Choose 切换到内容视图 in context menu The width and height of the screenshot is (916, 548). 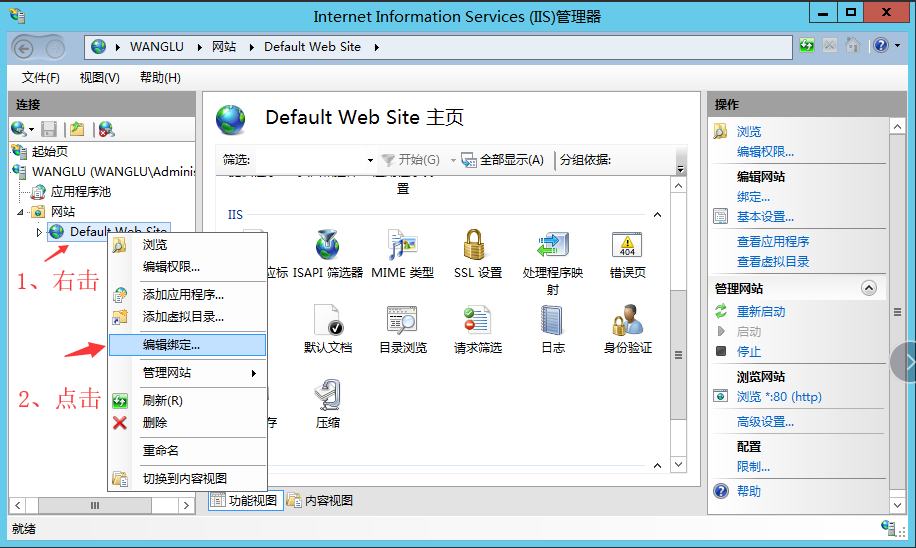click(188, 478)
